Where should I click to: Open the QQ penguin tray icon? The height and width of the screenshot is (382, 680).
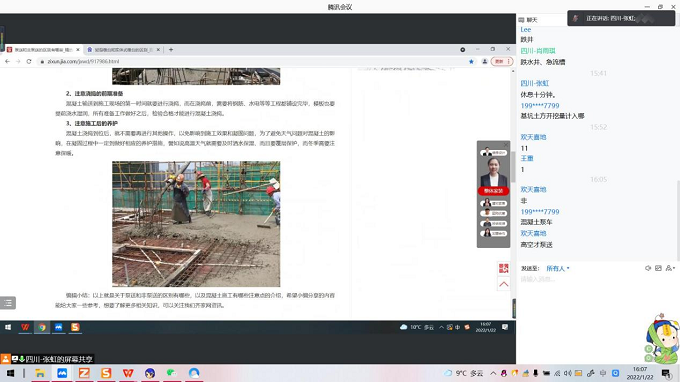click(503, 373)
